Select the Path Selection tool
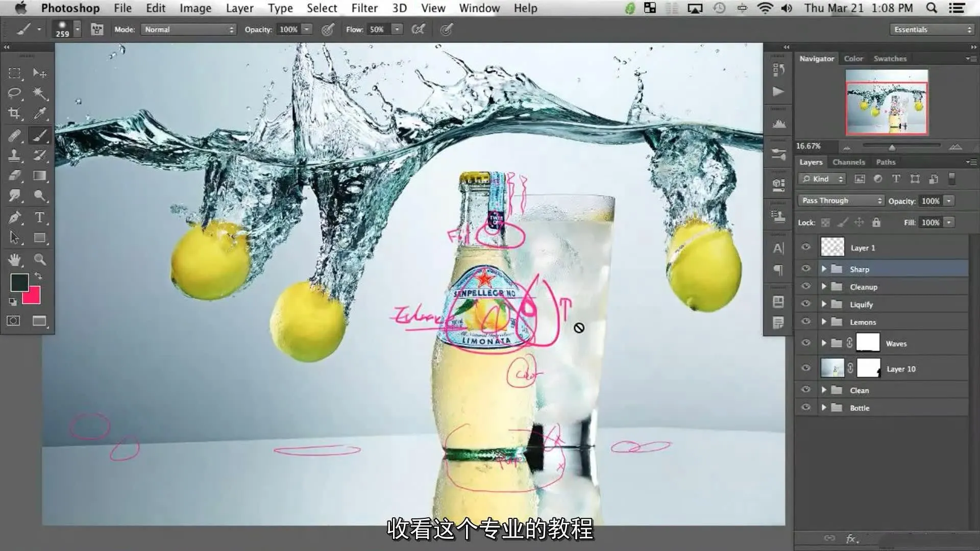Screen dimensions: 980x551 15,238
